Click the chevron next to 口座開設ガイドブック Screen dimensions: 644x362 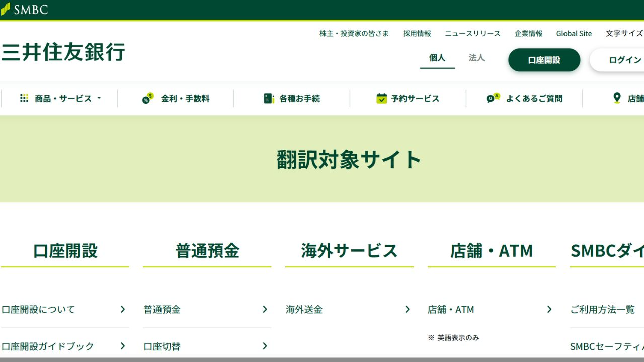coord(122,346)
